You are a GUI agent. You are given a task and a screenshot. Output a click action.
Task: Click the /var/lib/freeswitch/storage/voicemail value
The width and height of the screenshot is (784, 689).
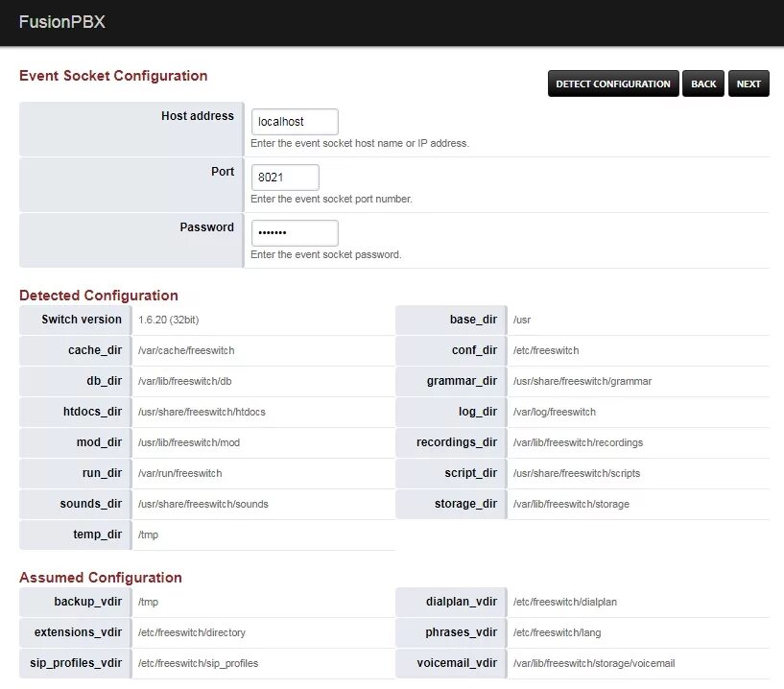click(594, 663)
